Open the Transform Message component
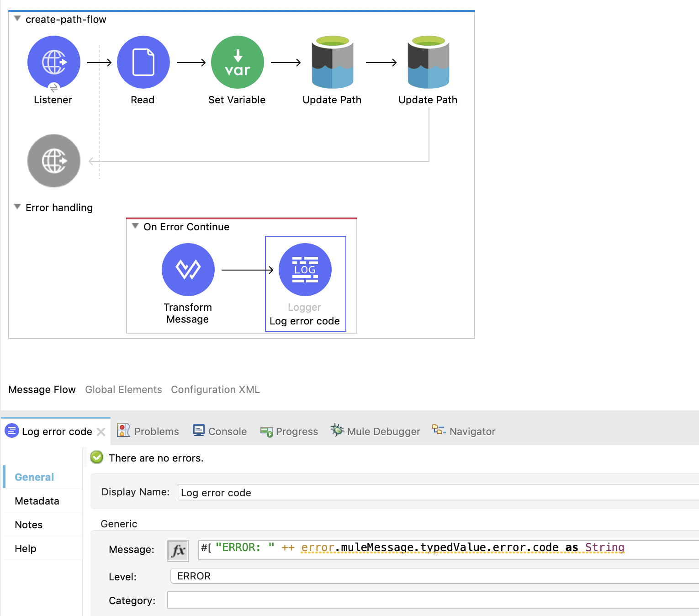Image resolution: width=699 pixels, height=616 pixels. coord(188,270)
